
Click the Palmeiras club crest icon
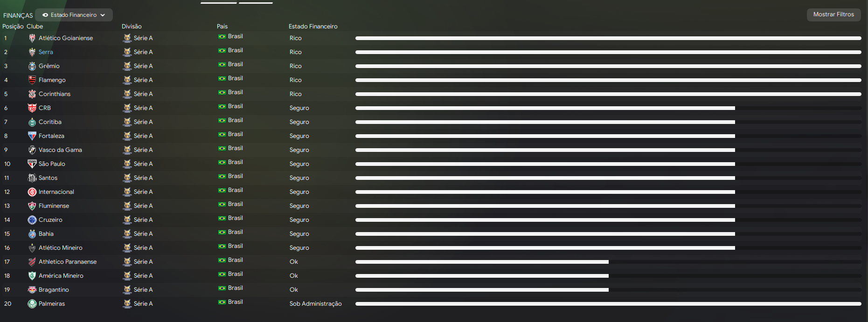point(32,304)
